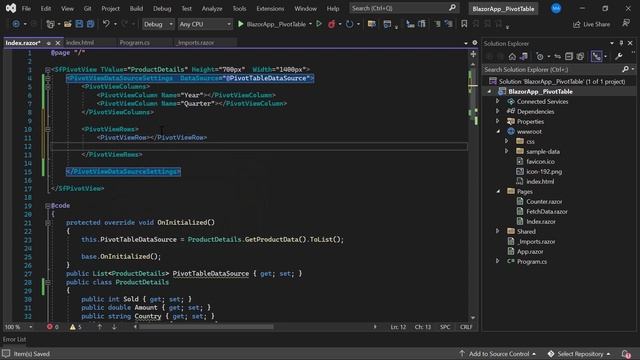Expand the Dependencies node
Viewport: 640px width, 360px height.
point(498,111)
